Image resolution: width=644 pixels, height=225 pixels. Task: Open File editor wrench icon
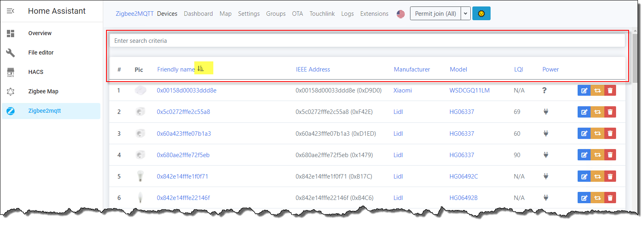click(11, 53)
